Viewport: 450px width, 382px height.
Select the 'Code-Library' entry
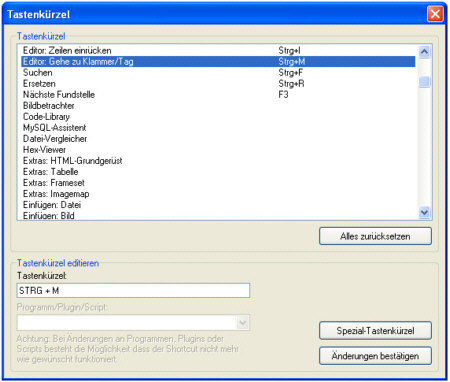tap(218, 117)
